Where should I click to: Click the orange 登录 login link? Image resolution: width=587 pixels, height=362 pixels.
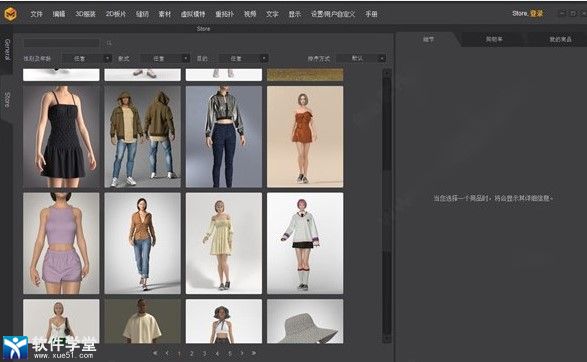(x=536, y=13)
